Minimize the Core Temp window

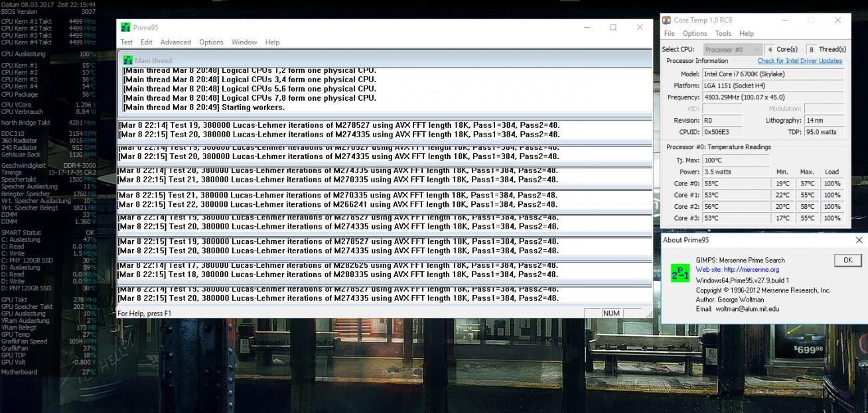point(785,21)
